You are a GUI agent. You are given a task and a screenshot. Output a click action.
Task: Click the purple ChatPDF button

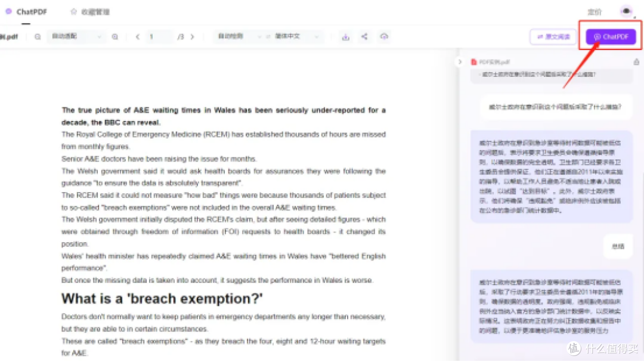611,36
